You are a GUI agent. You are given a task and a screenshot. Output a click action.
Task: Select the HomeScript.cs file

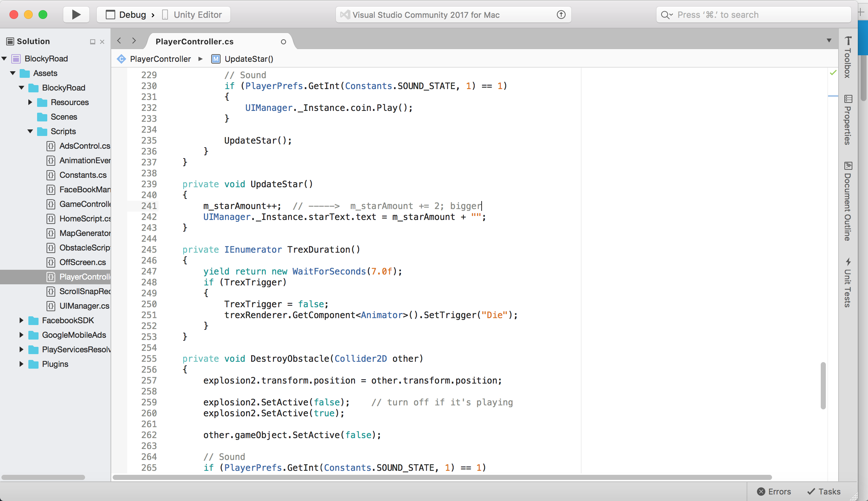click(85, 219)
